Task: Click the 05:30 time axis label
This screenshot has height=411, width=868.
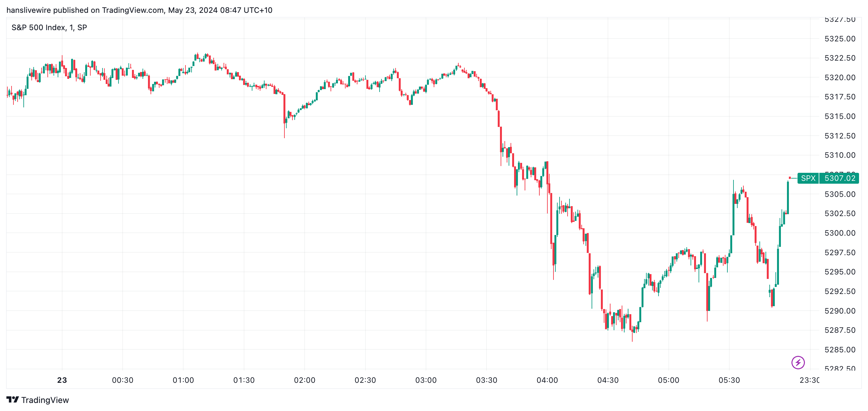Action: tap(729, 380)
